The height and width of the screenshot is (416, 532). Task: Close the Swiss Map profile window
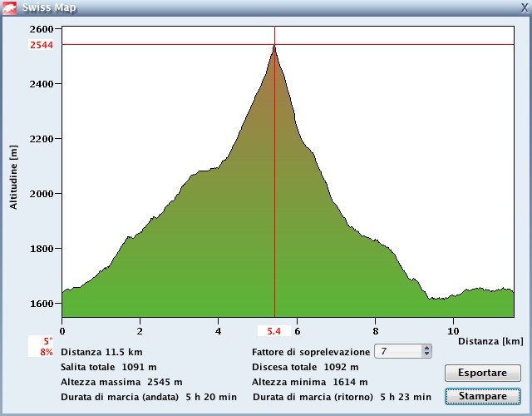(522, 7)
